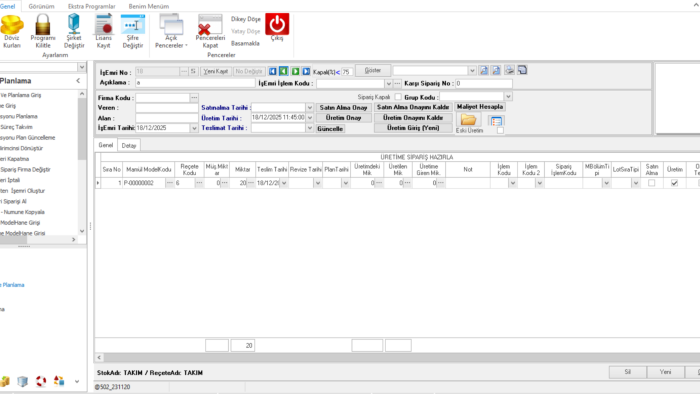The height and width of the screenshot is (394, 700).
Task: Expand more navigation icons chevron at bottom left
Action: pos(77,382)
